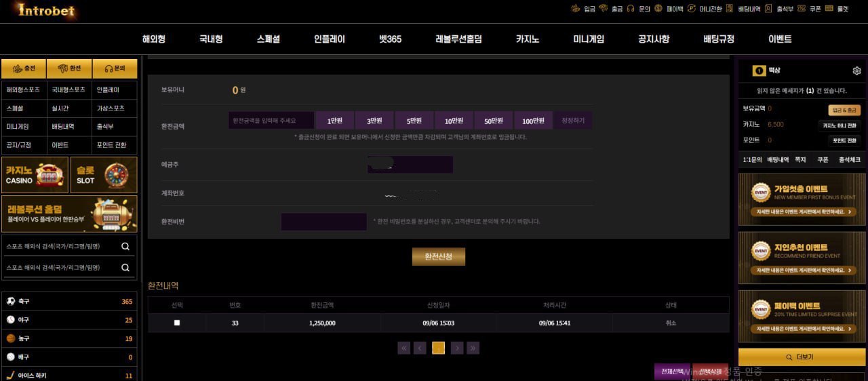Jump to last page double-arrow button
The width and height of the screenshot is (868, 381).
click(x=473, y=348)
